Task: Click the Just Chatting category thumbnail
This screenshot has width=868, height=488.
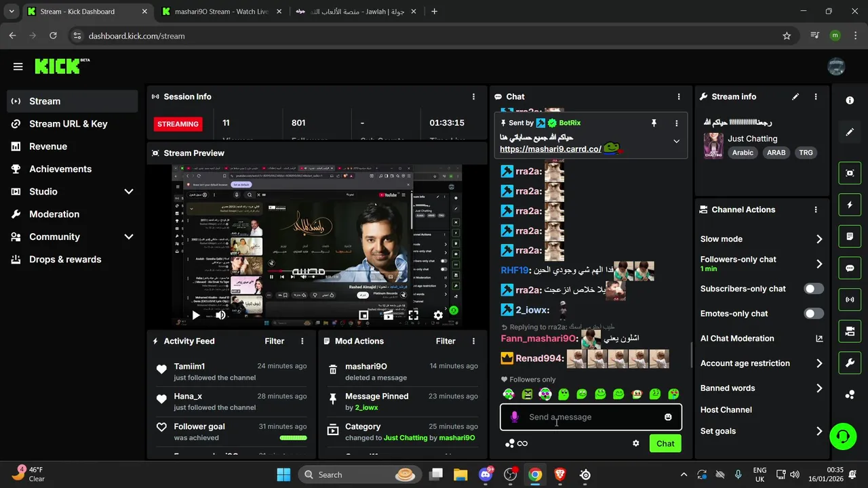Action: click(x=713, y=146)
